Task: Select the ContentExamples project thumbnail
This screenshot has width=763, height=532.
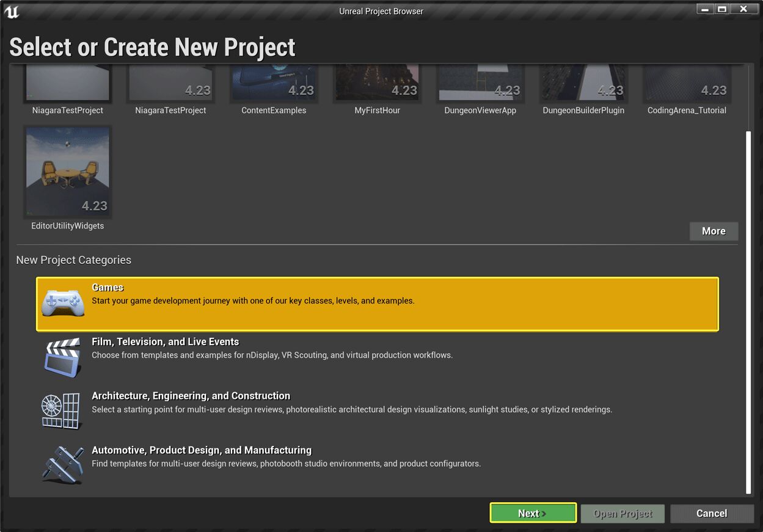Action: (x=274, y=83)
